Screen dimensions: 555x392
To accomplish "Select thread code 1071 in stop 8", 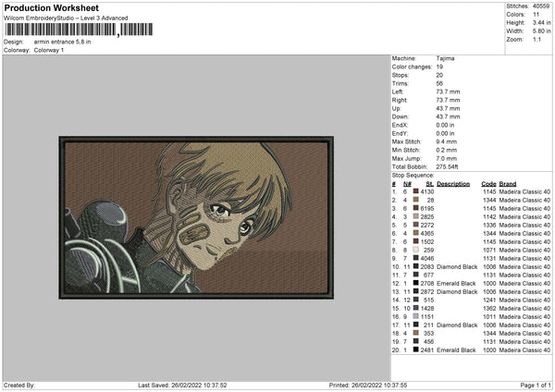I will coord(489,251).
